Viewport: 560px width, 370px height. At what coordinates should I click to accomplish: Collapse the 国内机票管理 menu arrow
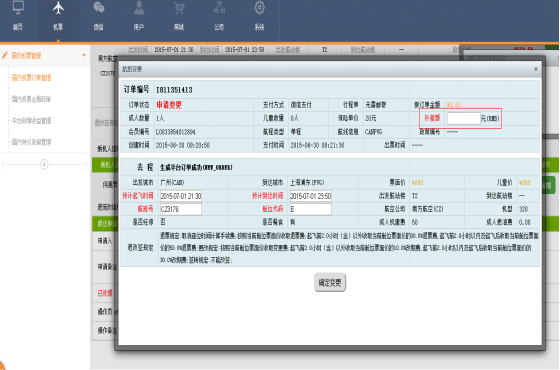coord(84,55)
